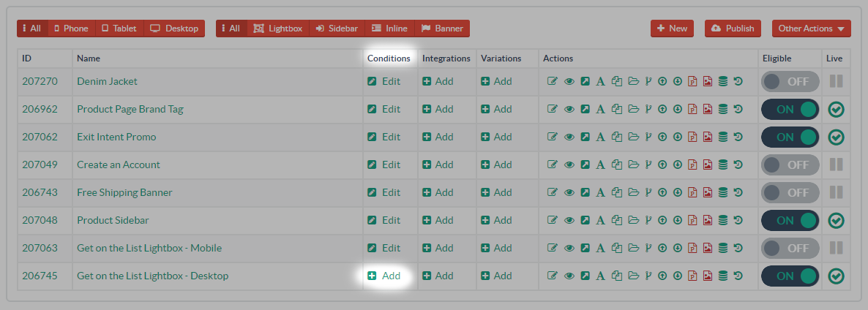Click up arrow icon for Get on the List Lightbox - Mobile

pyautogui.click(x=662, y=248)
